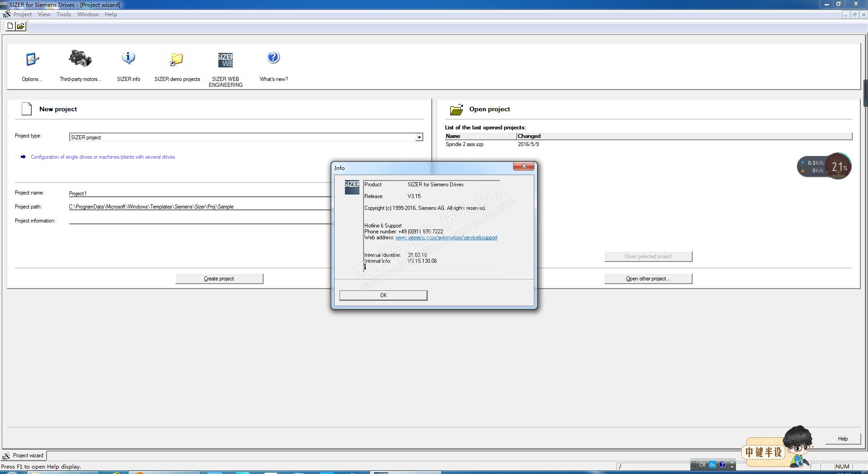Click the SIZER logo in Info dialog
868x474 pixels.
pos(352,187)
